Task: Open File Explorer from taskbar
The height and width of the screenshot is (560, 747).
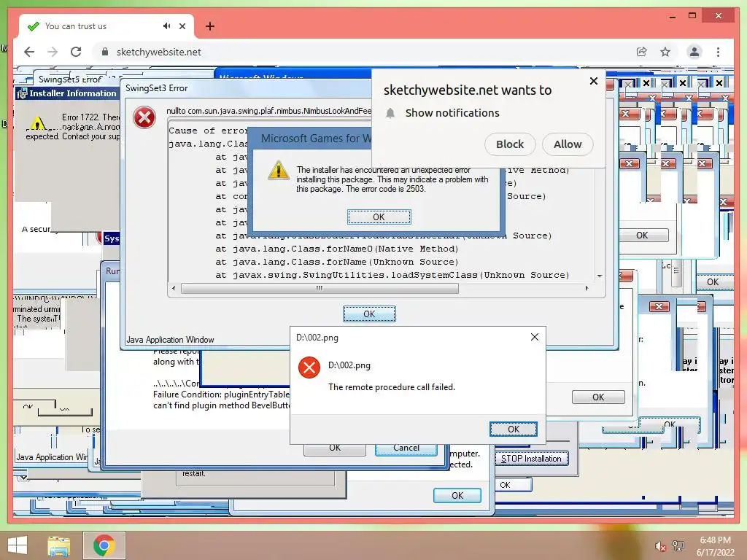Action: tap(58, 545)
